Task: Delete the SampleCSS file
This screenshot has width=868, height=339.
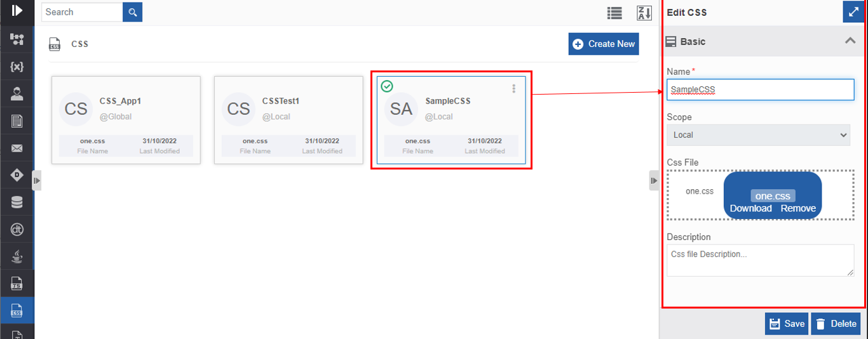Action: click(x=836, y=324)
